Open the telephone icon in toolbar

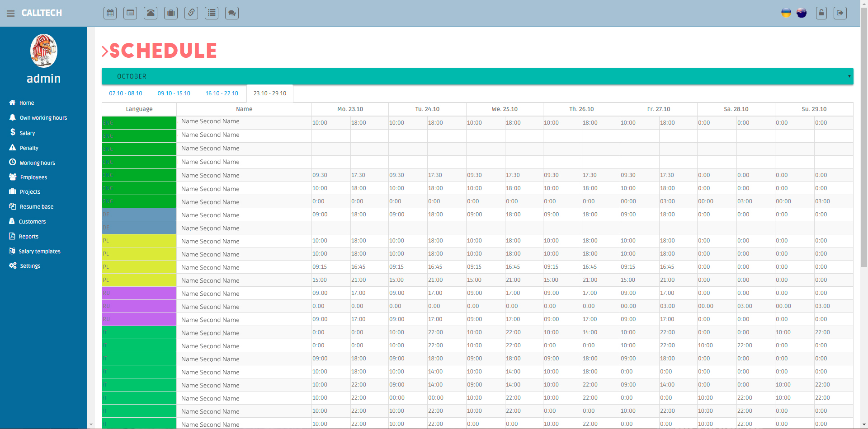[x=151, y=13]
